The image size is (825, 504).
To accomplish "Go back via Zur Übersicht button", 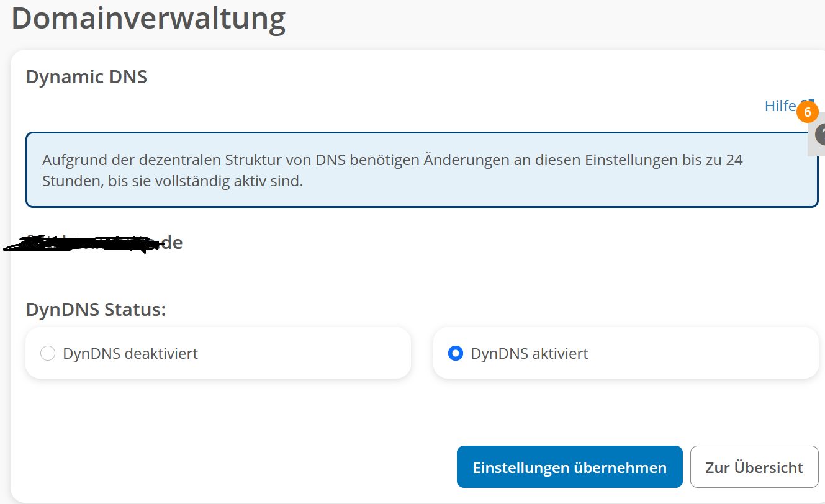I will pos(754,467).
